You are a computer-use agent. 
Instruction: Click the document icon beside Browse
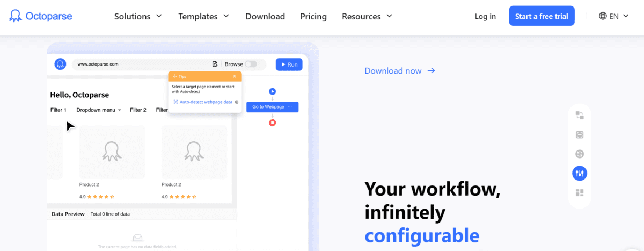[x=215, y=64]
